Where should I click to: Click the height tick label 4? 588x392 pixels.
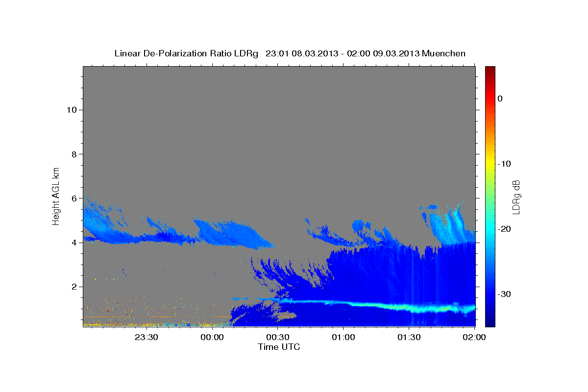73,243
